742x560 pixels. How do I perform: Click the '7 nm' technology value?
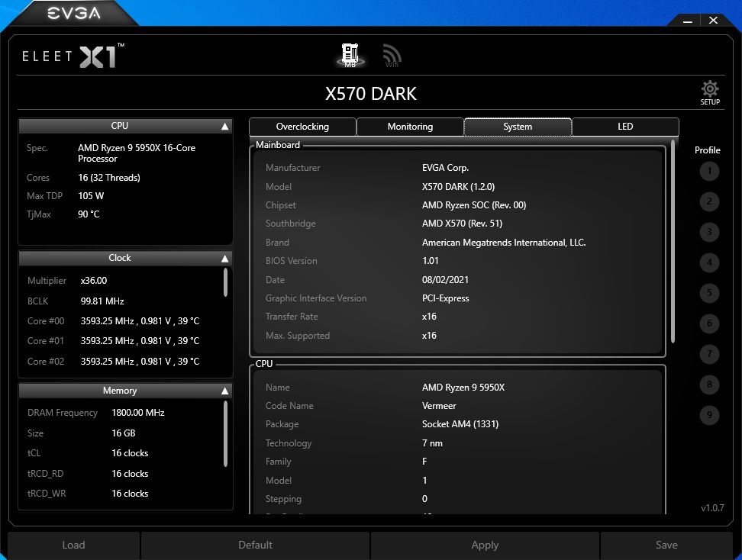pos(432,443)
